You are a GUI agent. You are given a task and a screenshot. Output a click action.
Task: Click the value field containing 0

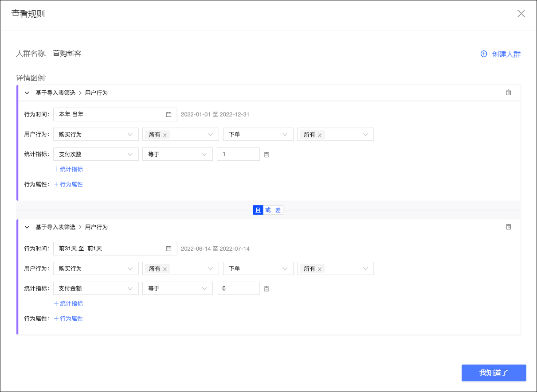point(238,288)
